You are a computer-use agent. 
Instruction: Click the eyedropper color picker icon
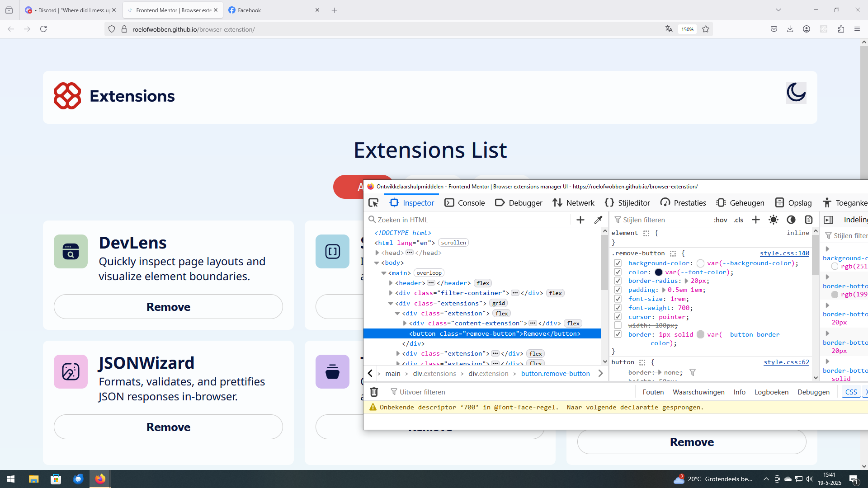(598, 220)
